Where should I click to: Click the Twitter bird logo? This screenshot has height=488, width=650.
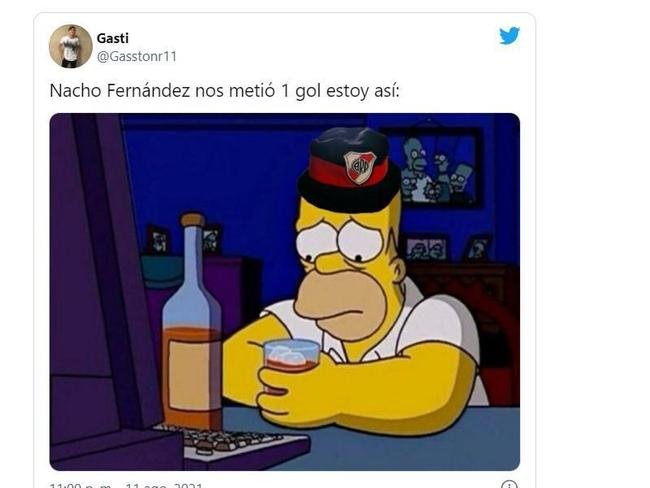(x=509, y=36)
